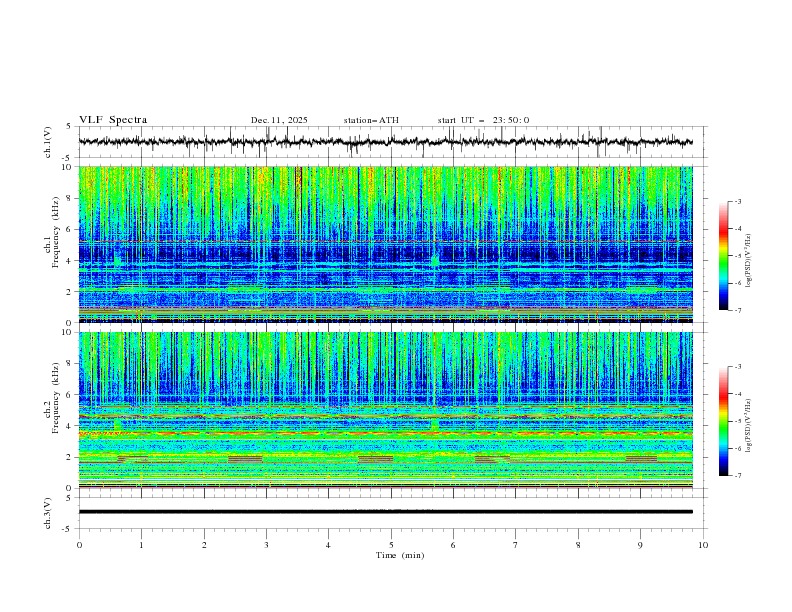
Task: Click time-axis tick label '0'
Action: [79, 545]
